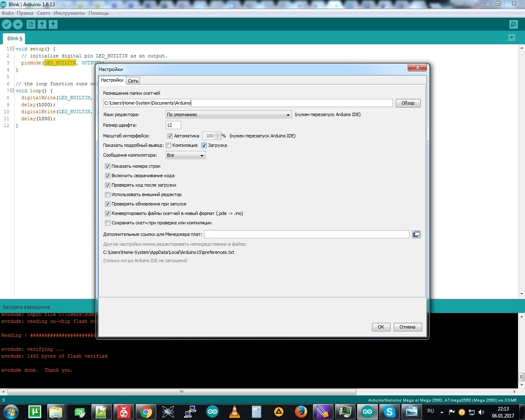Click the Action Center flag tray icon
Screen dimensions: 525x420
coord(452,412)
